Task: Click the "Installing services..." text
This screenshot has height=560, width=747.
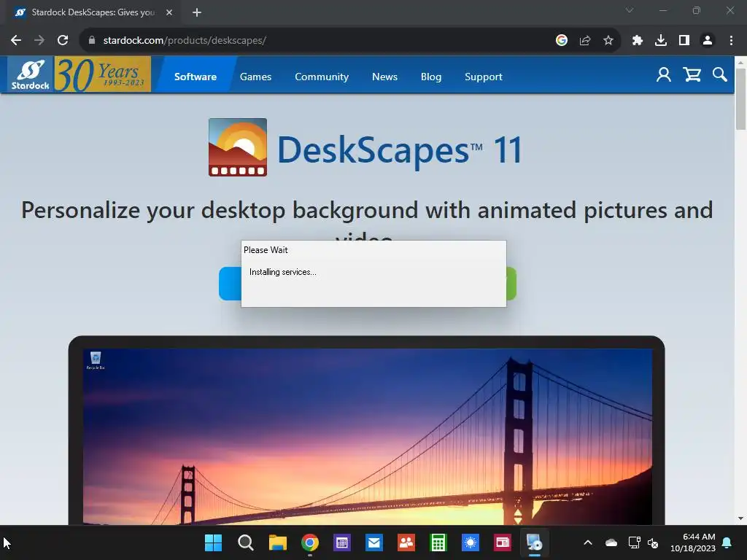Action: (282, 272)
